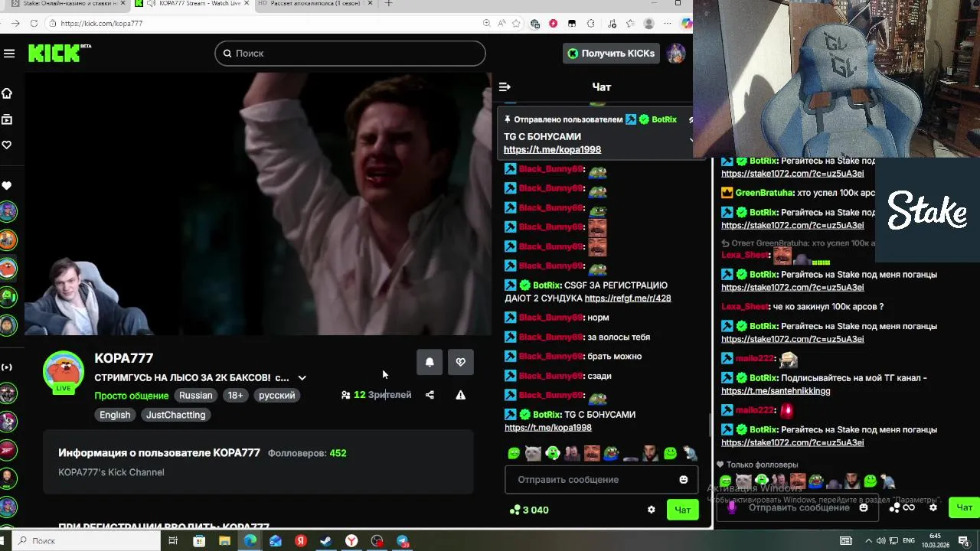Select the 18+ tag

pyautogui.click(x=235, y=396)
